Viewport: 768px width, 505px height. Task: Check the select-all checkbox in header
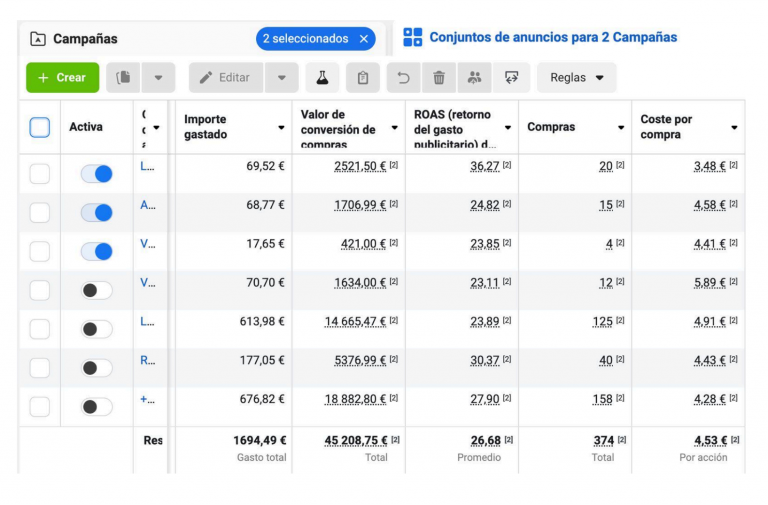[x=39, y=127]
